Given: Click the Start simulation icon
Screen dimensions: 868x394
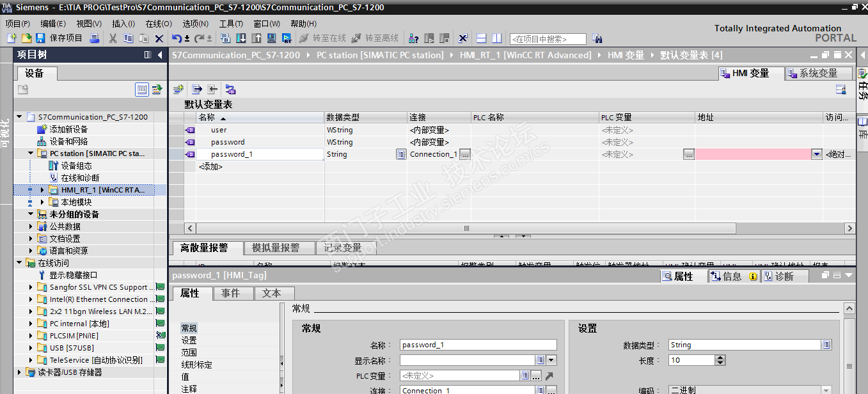Looking at the screenshot, I should pos(272,38).
